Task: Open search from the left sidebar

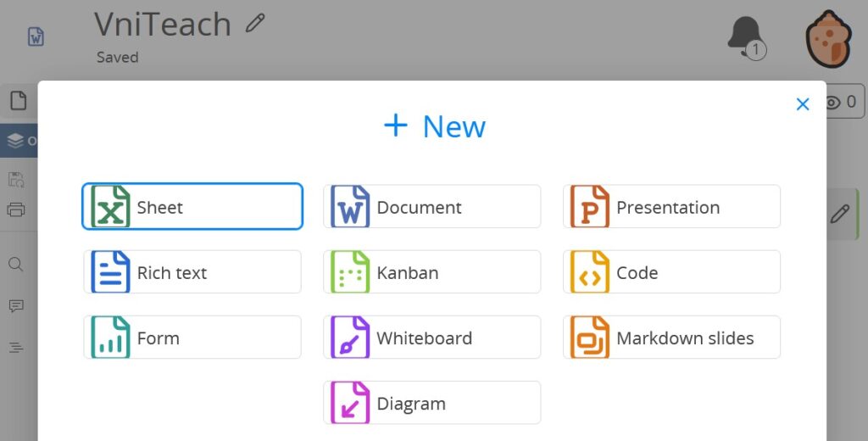Action: 16,265
